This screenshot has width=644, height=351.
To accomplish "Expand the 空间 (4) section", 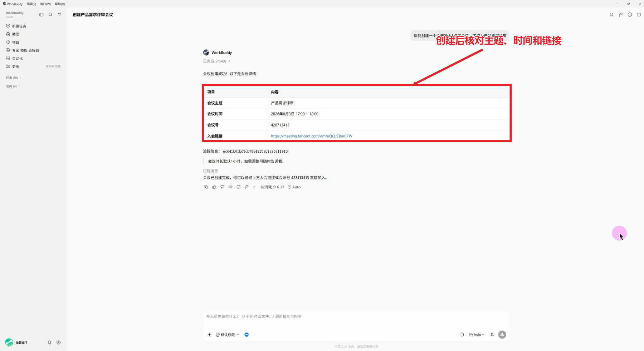I will [x=13, y=86].
